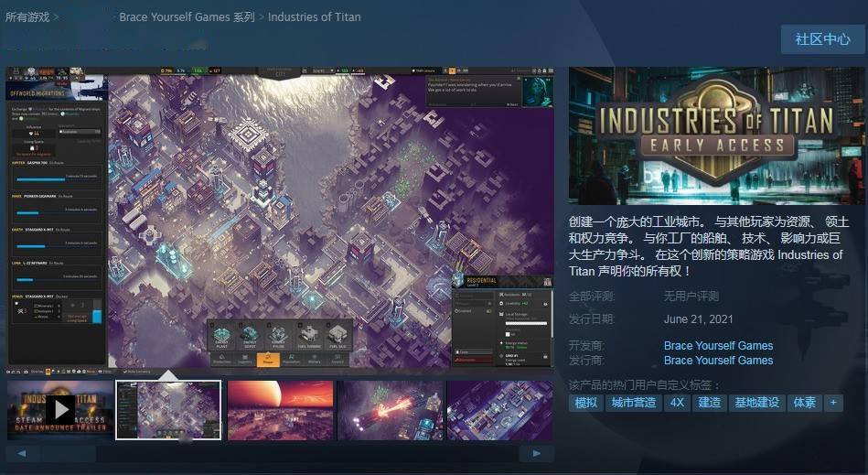Click the right scroll arrow under thumbnails
This screenshot has height=475, width=868.
pos(536,454)
